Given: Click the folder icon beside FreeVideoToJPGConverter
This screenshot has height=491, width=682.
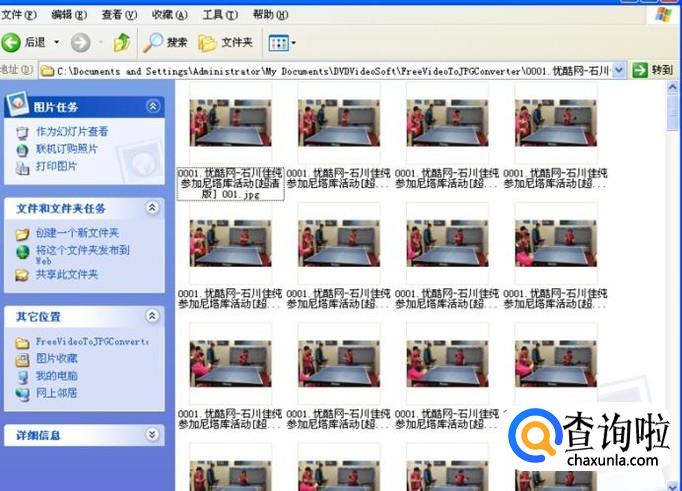Looking at the screenshot, I should coord(22,343).
